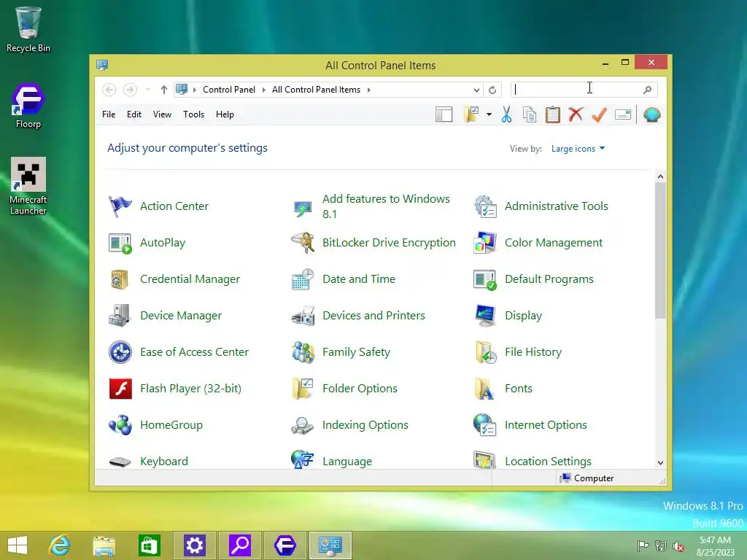
Task: Open Indexing Options magnifier icon
Action: coord(303,425)
